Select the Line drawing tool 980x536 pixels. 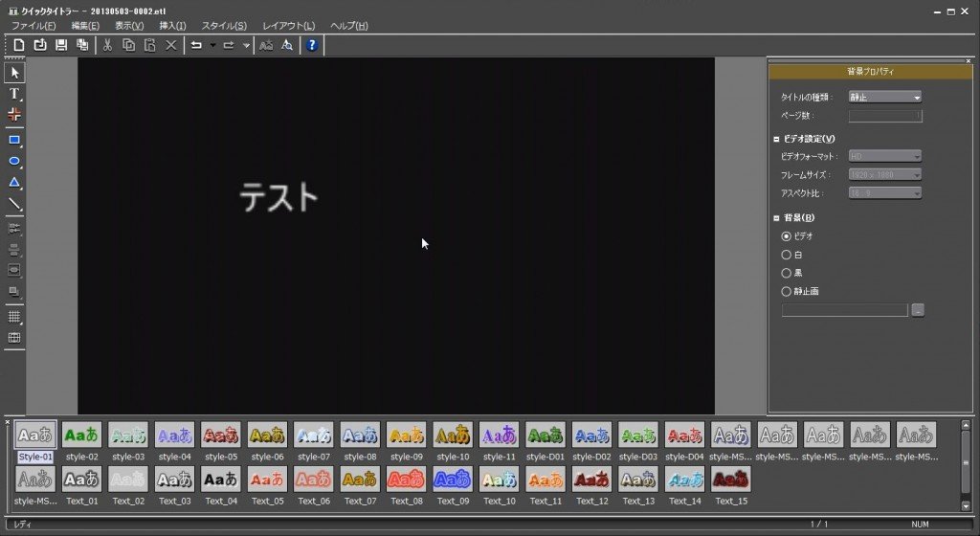tap(14, 204)
